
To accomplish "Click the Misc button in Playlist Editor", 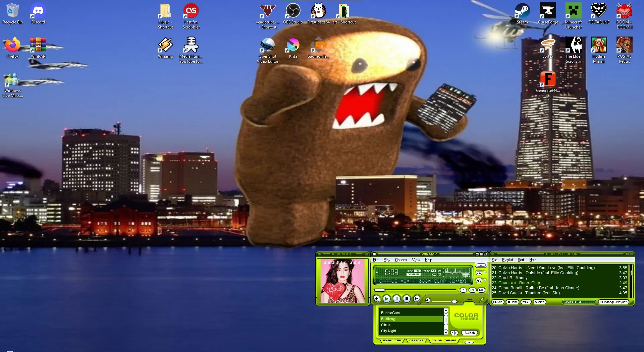I will pyautogui.click(x=539, y=302).
